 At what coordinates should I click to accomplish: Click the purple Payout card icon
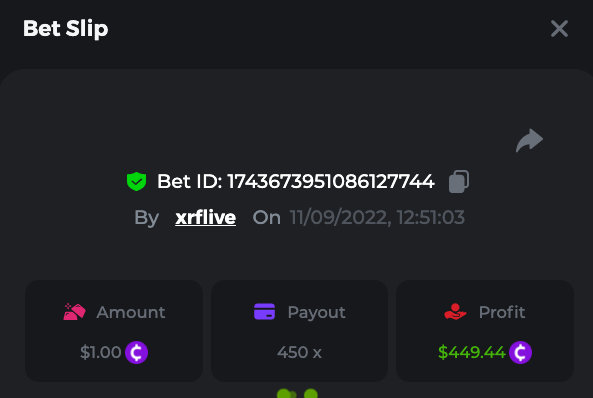pyautogui.click(x=264, y=312)
